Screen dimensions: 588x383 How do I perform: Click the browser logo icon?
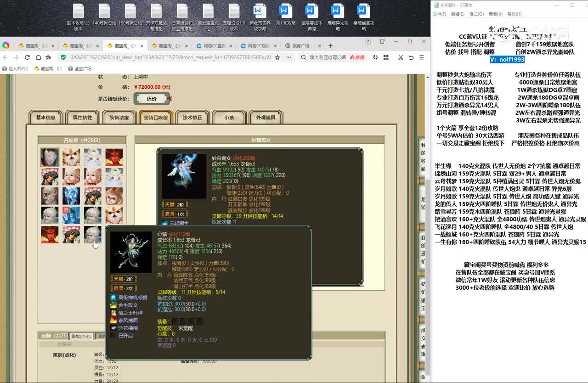click(x=6, y=45)
